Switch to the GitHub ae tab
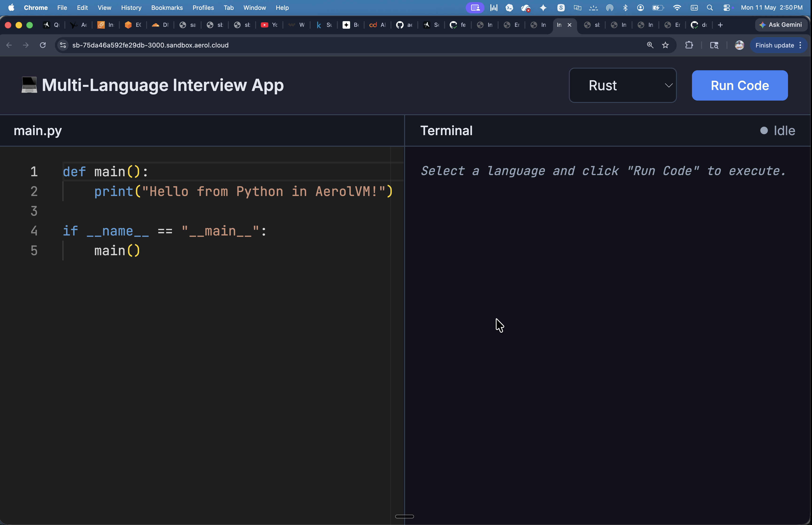Viewport: 812px width, 525px height. [404, 25]
